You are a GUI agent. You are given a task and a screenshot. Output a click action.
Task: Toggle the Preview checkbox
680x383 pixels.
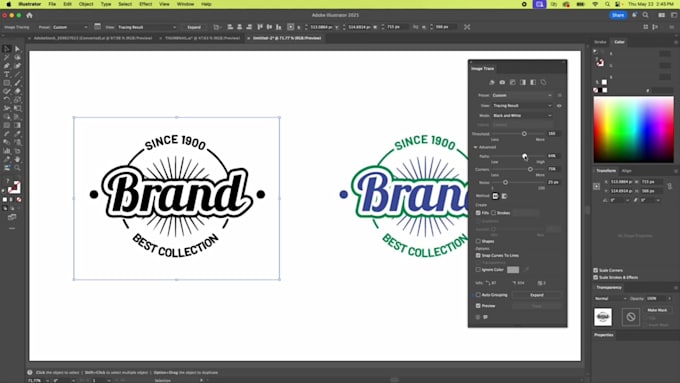(x=478, y=306)
